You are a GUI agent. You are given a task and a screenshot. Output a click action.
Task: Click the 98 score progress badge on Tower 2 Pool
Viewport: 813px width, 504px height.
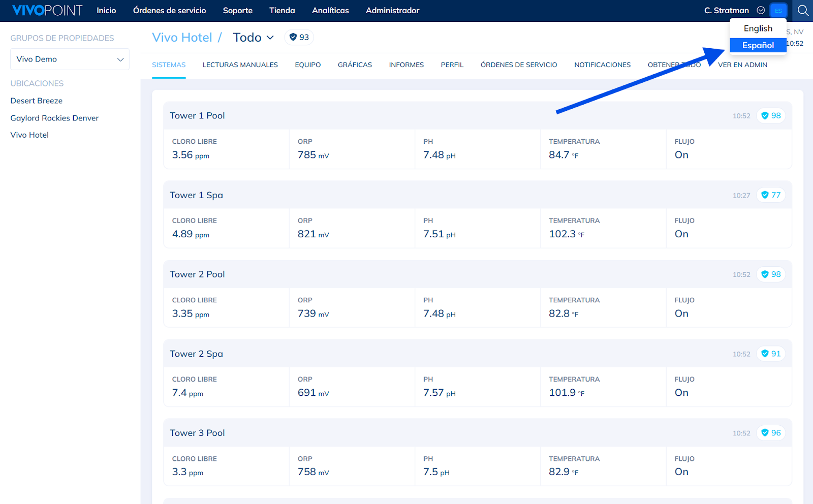(771, 274)
